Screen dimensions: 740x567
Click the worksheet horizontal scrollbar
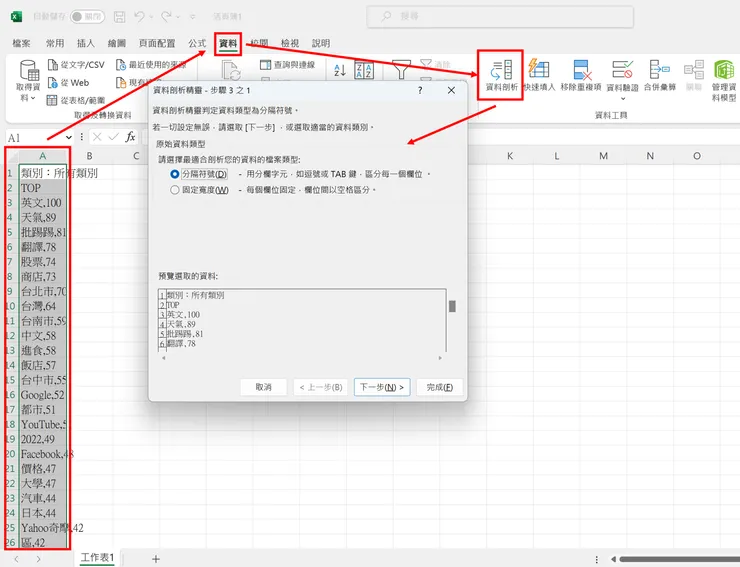680,559
